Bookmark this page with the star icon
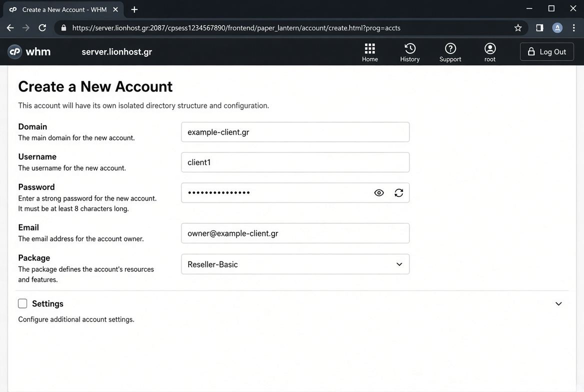The image size is (584, 392). 517,28
